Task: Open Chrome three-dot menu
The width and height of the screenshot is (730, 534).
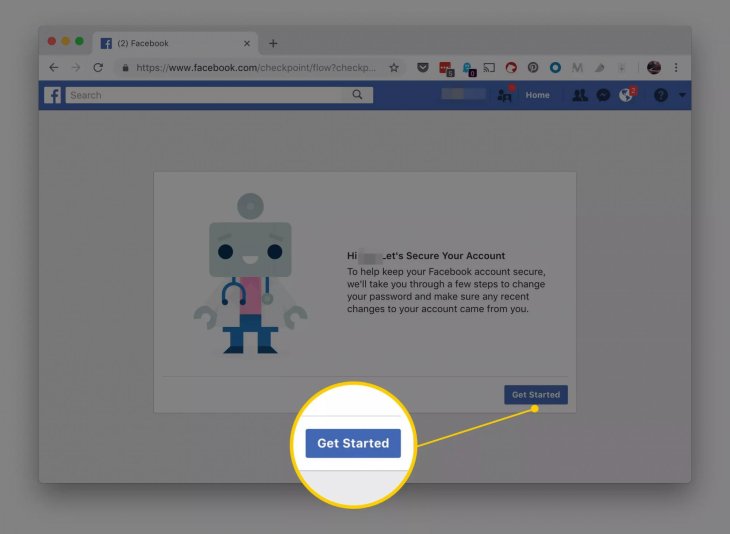Action: pyautogui.click(x=676, y=68)
